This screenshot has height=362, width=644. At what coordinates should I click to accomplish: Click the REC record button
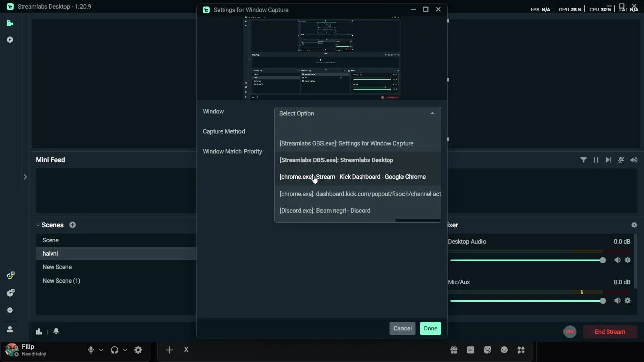point(570,332)
